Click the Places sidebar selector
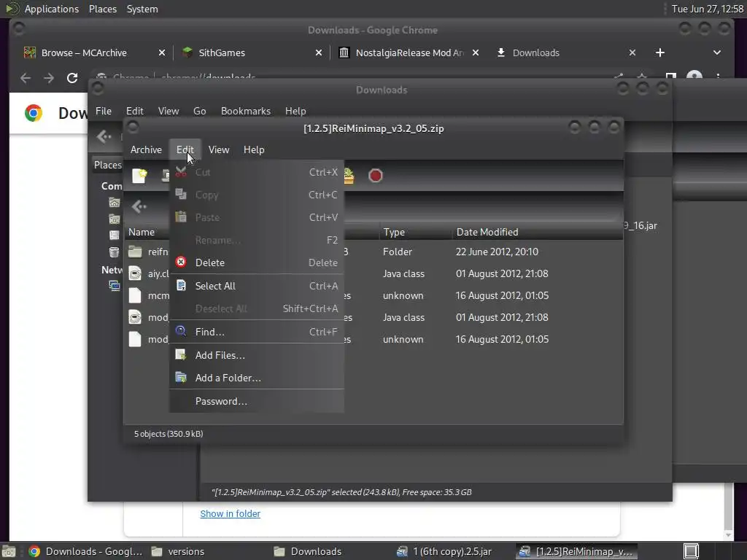This screenshot has width=747, height=560. (x=108, y=165)
